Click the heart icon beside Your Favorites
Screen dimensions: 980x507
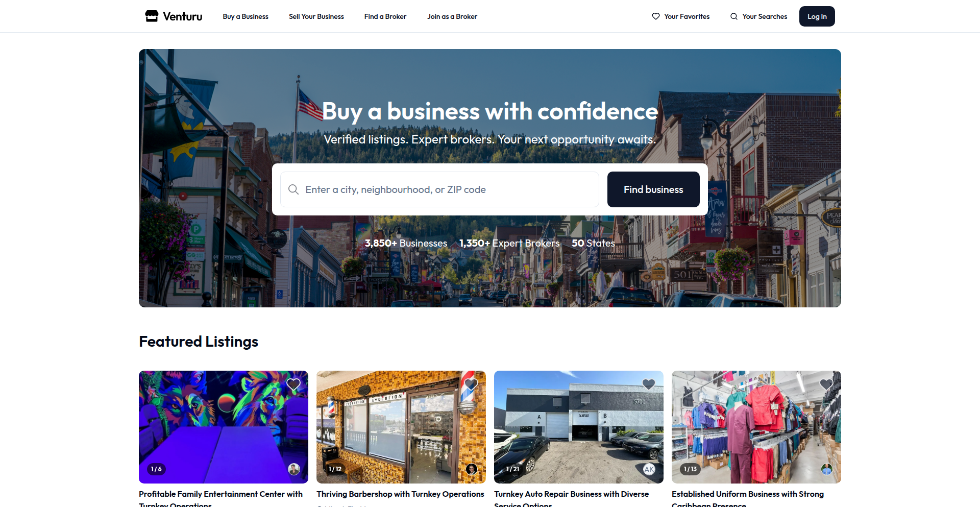pos(656,16)
